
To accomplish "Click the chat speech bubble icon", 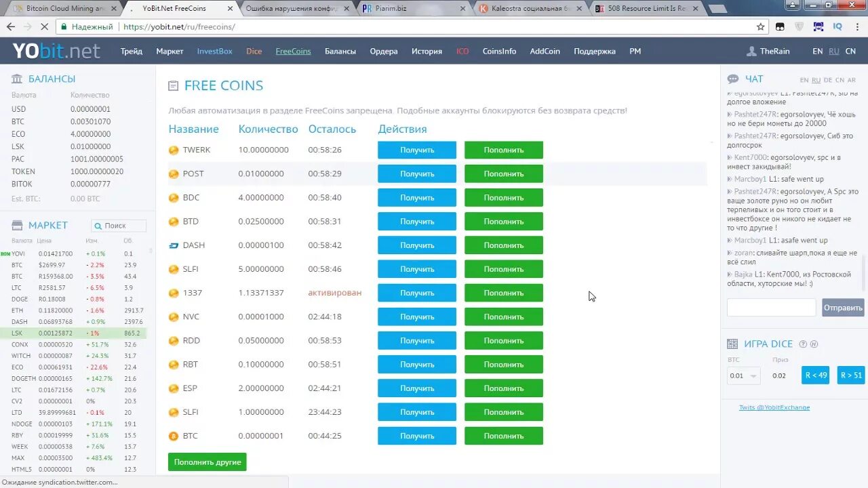I will coord(732,79).
